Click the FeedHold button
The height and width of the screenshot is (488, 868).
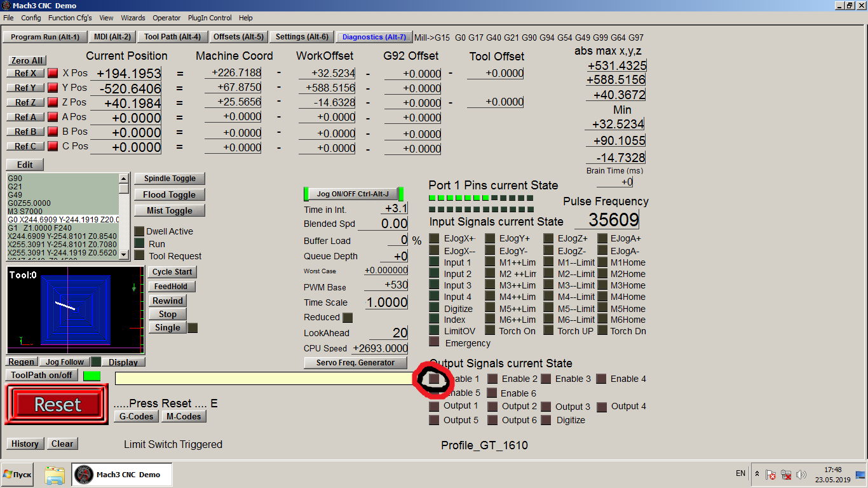tap(172, 287)
